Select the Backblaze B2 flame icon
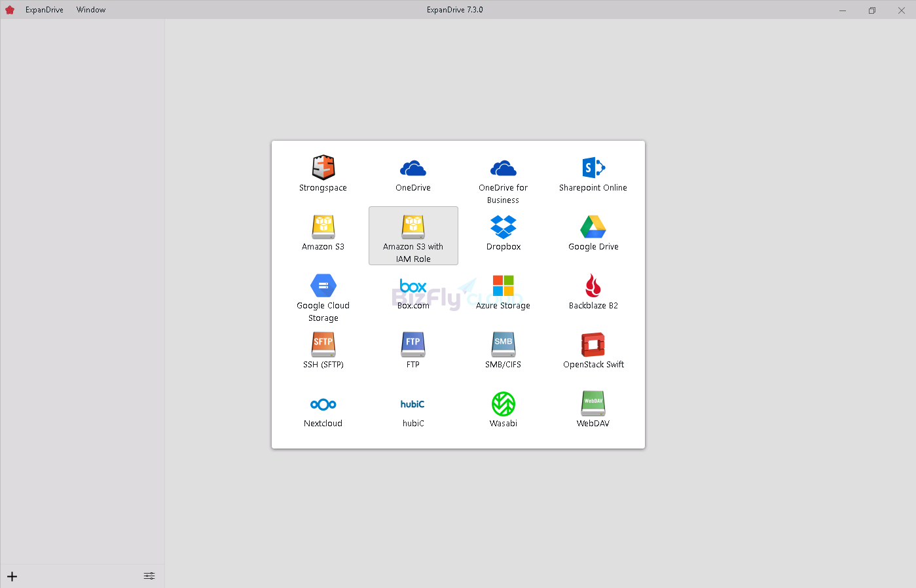Image resolution: width=916 pixels, height=588 pixels. (593, 285)
